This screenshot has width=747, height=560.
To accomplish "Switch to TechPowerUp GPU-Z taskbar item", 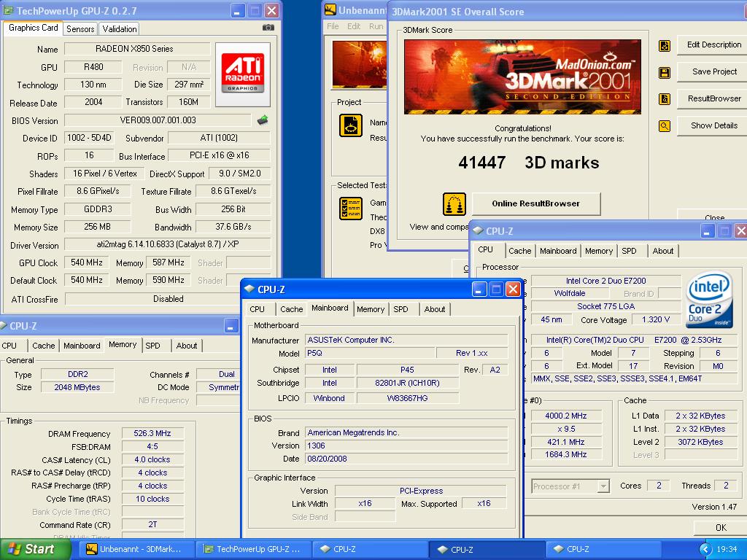I will pyautogui.click(x=252, y=549).
